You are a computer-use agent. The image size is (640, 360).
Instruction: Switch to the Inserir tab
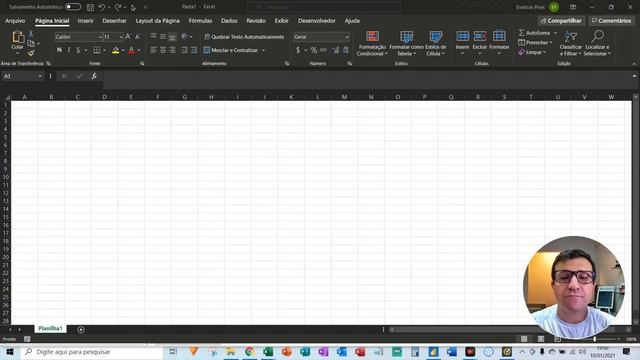85,21
